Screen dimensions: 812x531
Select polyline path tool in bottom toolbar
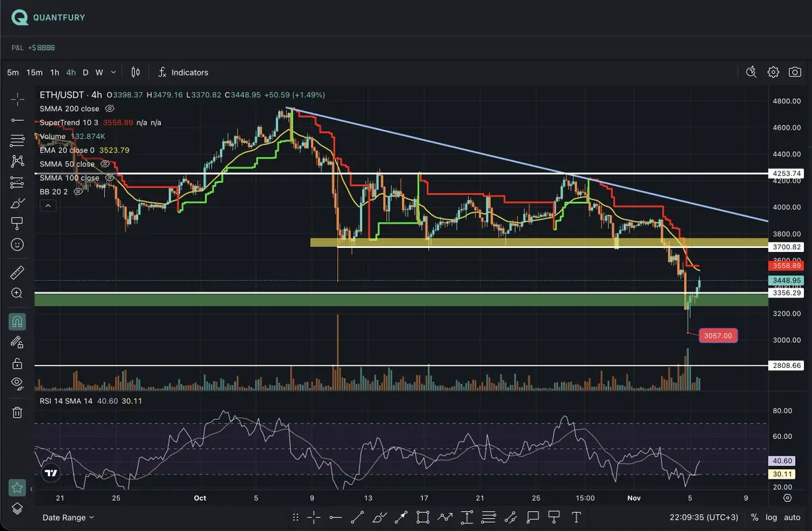pos(445,517)
